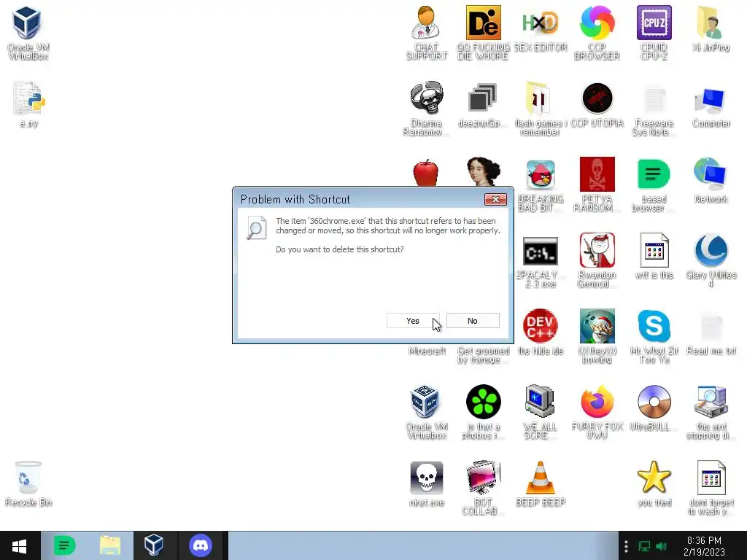The height and width of the screenshot is (560, 747).
Task: Select the you tried star icon
Action: click(x=654, y=484)
